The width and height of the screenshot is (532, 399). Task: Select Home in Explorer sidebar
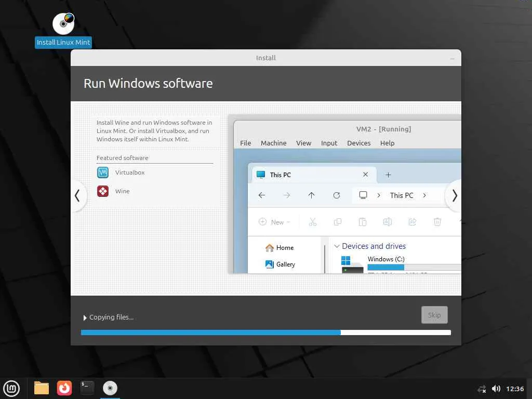[x=280, y=248]
